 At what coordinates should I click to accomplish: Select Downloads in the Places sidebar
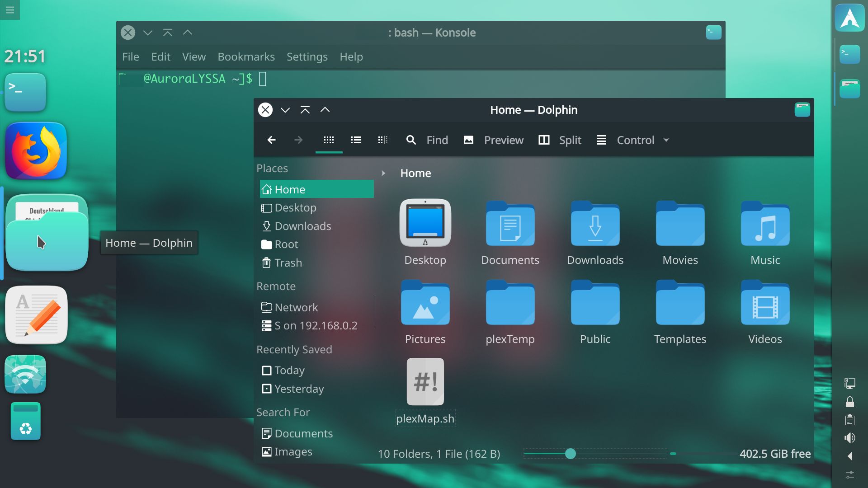(x=303, y=226)
